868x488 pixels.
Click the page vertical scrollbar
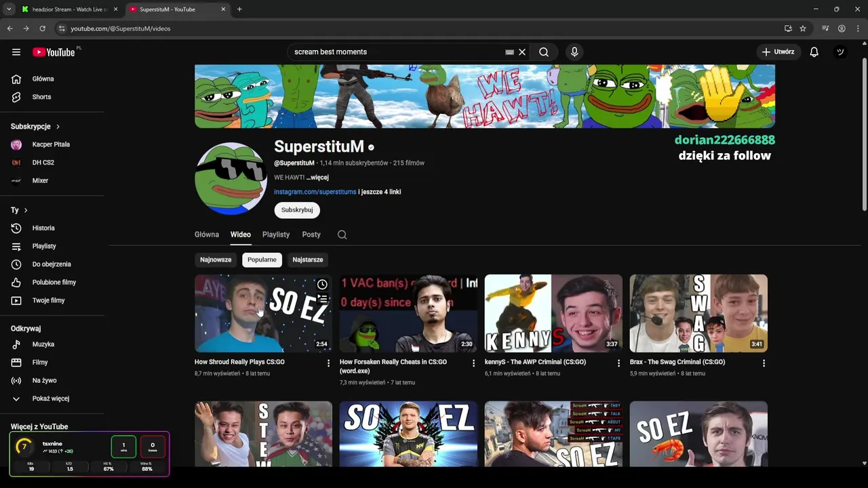coord(864,134)
